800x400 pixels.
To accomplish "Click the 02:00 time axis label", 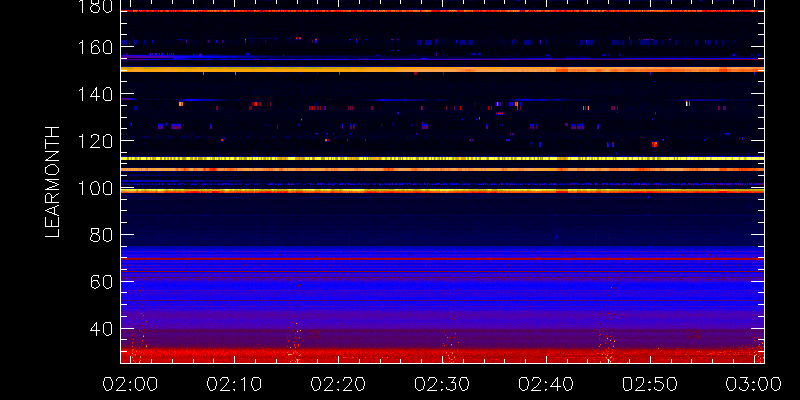I will [x=130, y=384].
